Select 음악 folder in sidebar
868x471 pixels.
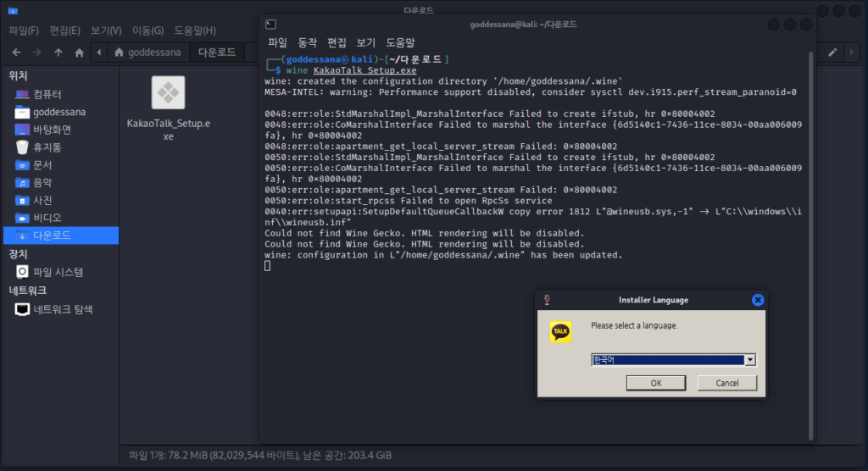pos(61,183)
